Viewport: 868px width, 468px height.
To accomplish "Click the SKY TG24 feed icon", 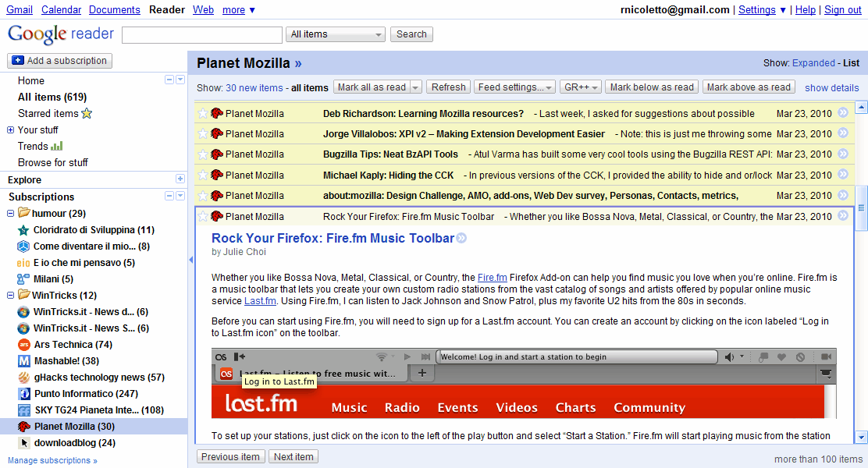I will click(23, 410).
